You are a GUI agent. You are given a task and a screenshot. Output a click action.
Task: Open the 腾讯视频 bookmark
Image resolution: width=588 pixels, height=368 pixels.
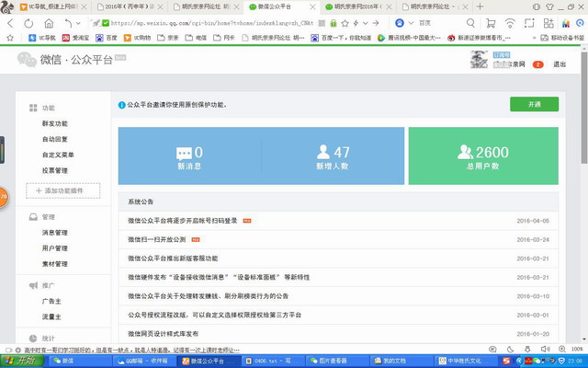coord(409,38)
